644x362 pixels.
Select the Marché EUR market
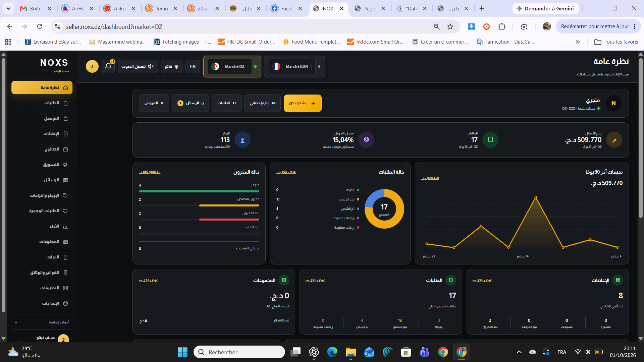pos(294,66)
